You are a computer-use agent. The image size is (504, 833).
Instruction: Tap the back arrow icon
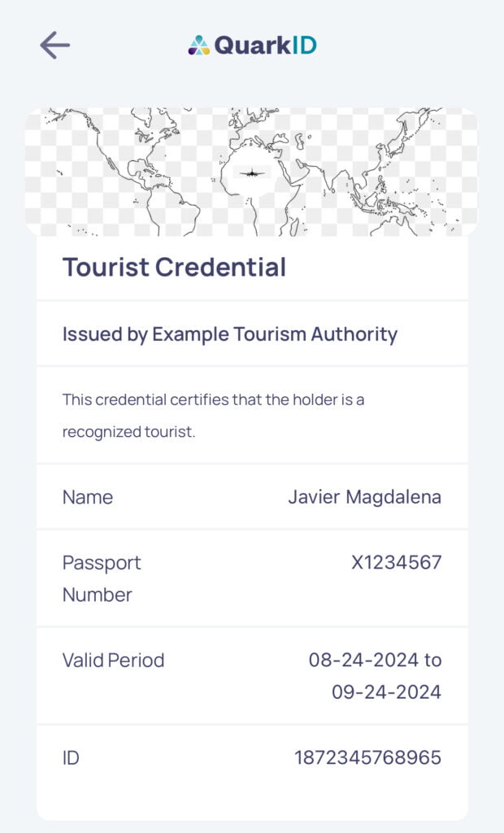click(54, 46)
